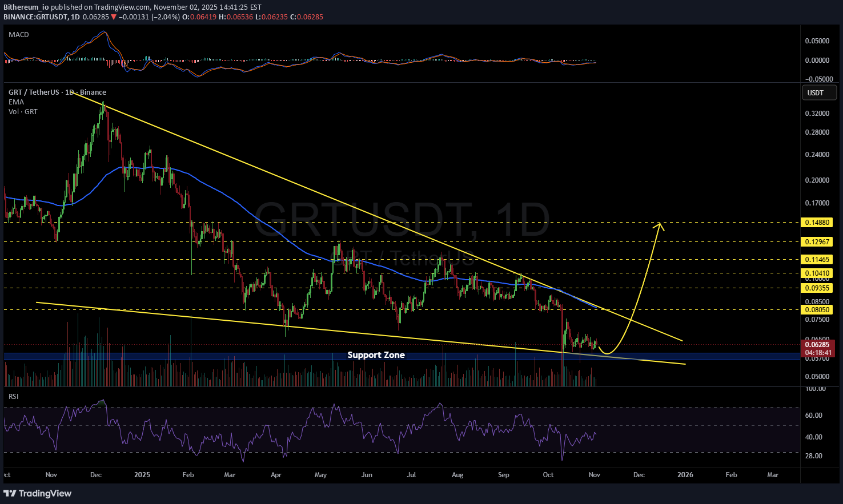The width and height of the screenshot is (843, 504).
Task: Select the EMA indicator legend
Action: pos(16,102)
